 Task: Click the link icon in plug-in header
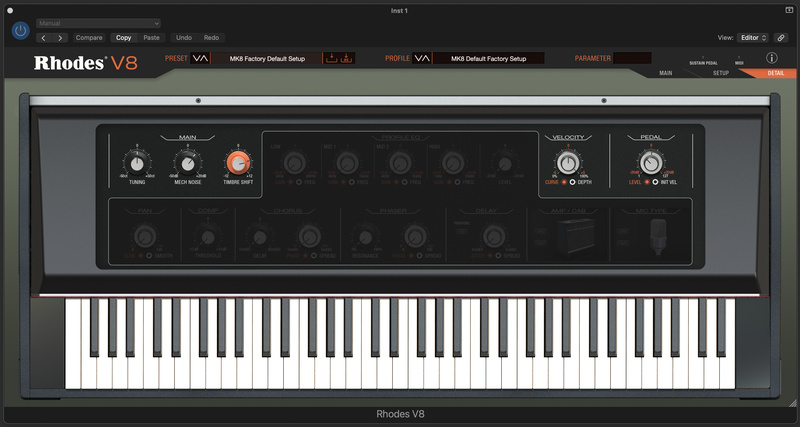point(781,38)
